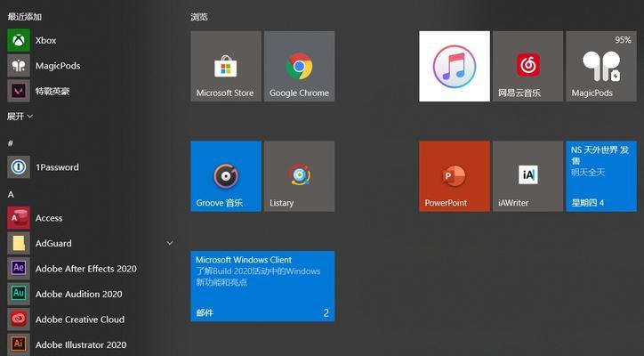Expand the AdGuard folder chevron
This screenshot has width=644, height=356.
pyautogui.click(x=170, y=243)
